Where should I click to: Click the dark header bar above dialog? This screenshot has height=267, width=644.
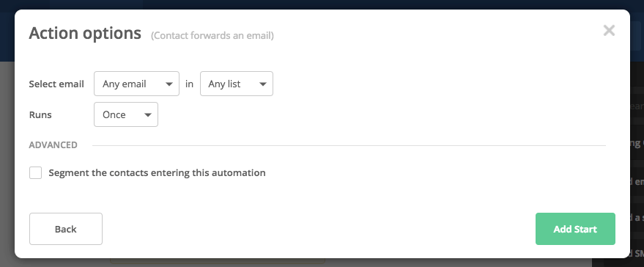322,4
